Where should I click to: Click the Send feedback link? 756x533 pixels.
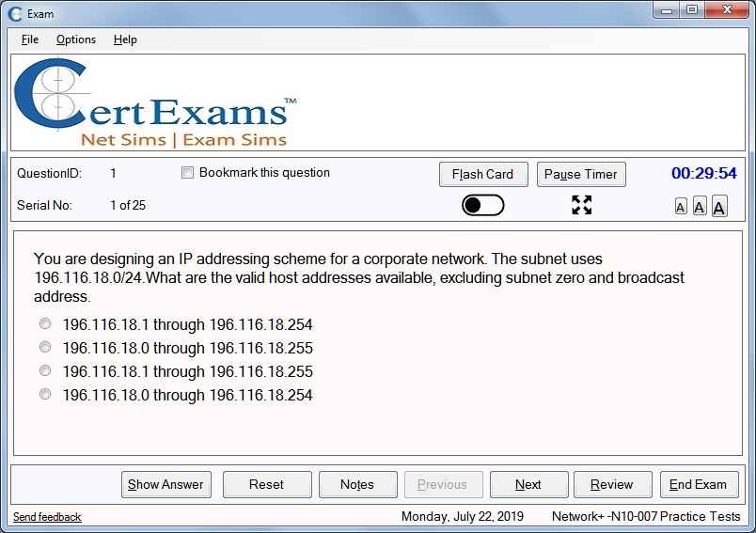pos(47,517)
